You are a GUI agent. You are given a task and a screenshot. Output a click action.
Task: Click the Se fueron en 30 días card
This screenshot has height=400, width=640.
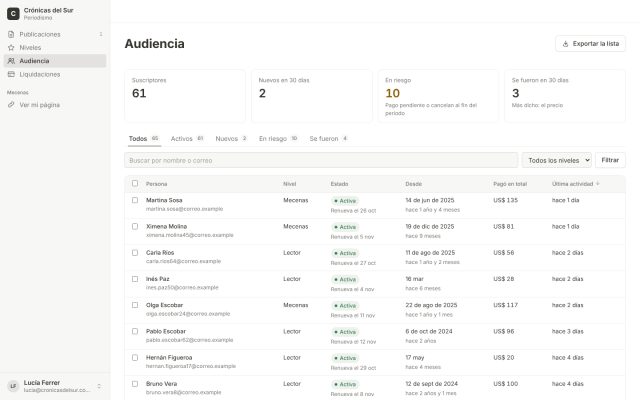(565, 96)
